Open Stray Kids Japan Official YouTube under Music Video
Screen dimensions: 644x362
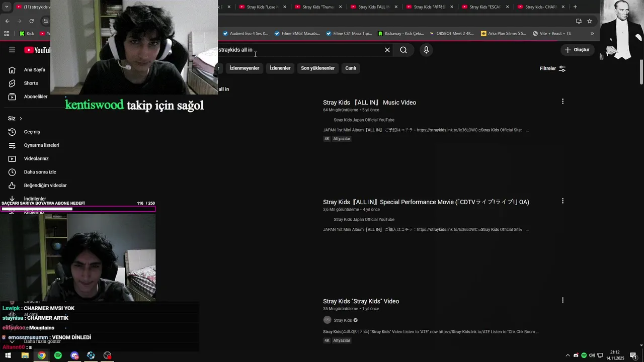click(364, 120)
